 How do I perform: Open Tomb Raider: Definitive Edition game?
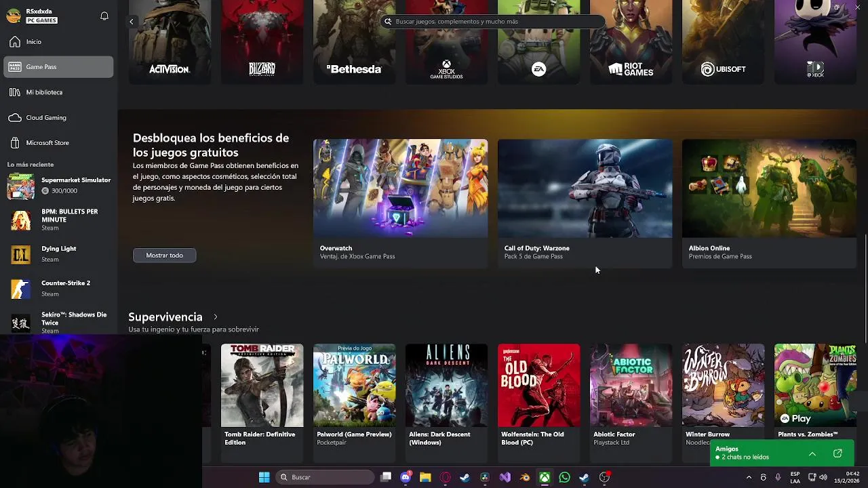point(262,403)
